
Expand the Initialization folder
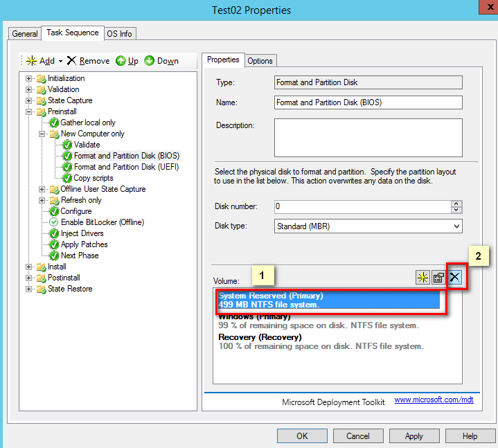(x=29, y=78)
